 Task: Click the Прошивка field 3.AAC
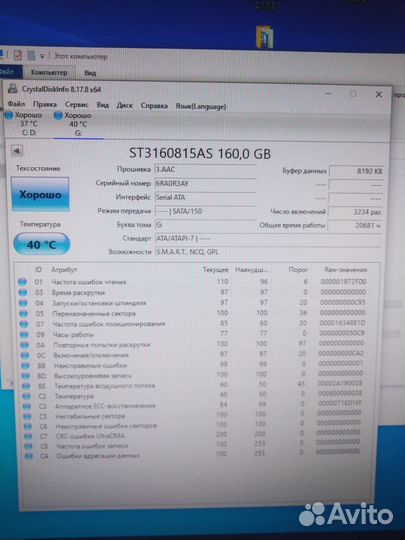pyautogui.click(x=205, y=169)
